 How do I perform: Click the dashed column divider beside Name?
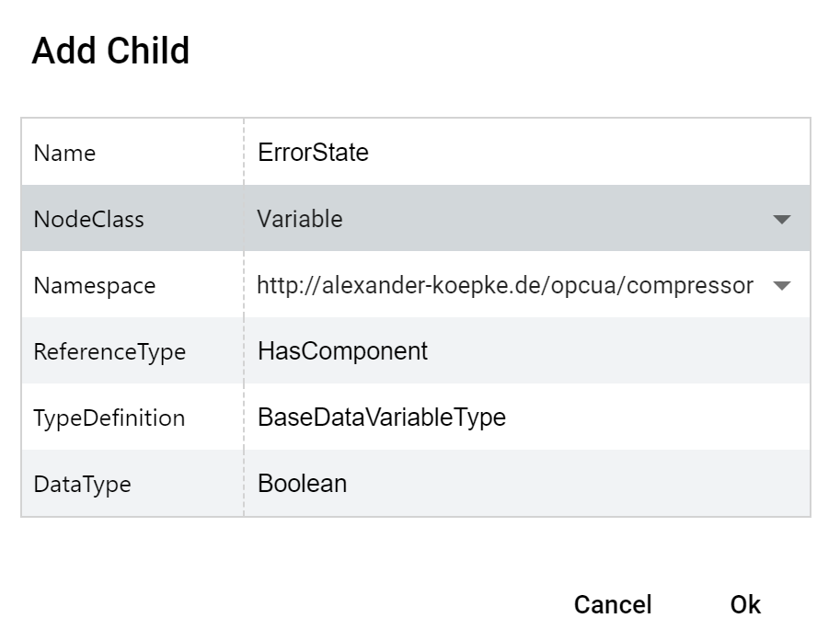pos(244,152)
